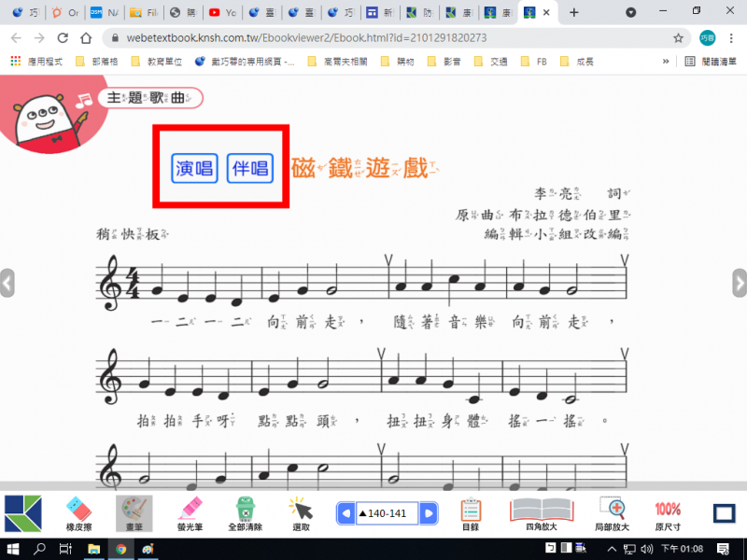Activate the selection tool (選取)

pos(300,512)
